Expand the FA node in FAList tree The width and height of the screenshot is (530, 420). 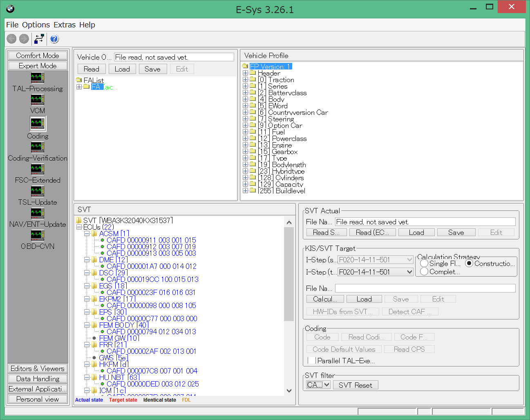coord(79,87)
